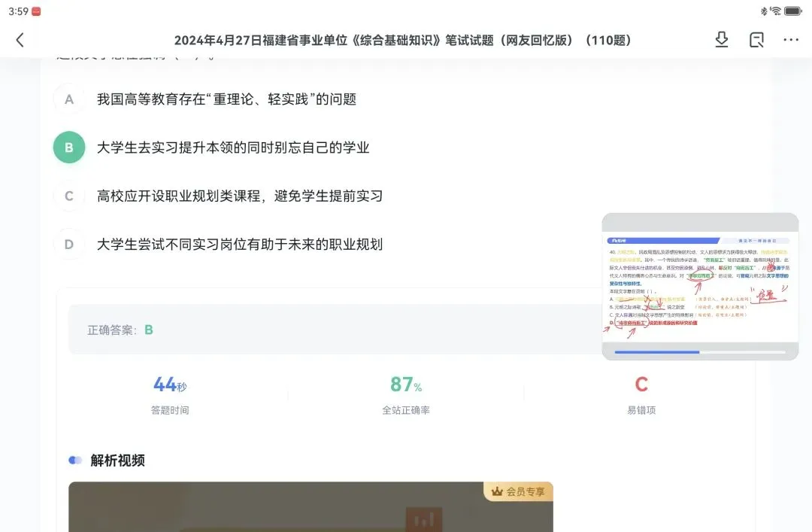Tap the battery indicator in the status bar
The width and height of the screenshot is (812, 532).
point(792,11)
